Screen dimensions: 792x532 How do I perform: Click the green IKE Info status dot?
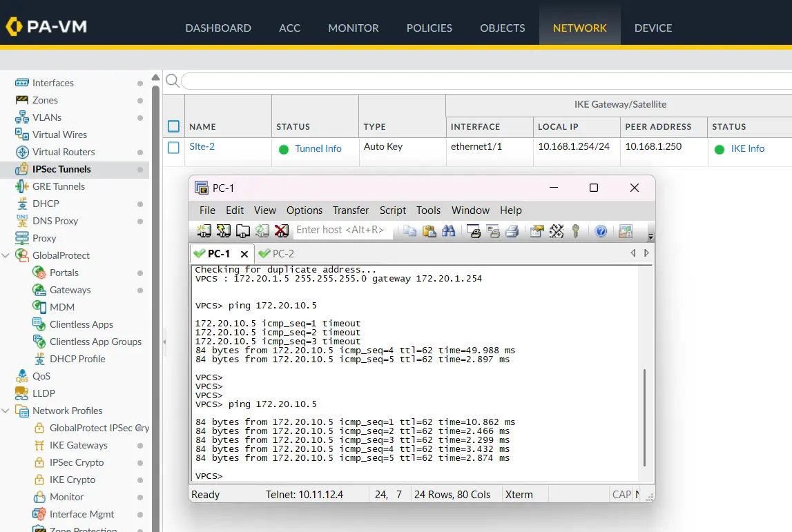[719, 150]
